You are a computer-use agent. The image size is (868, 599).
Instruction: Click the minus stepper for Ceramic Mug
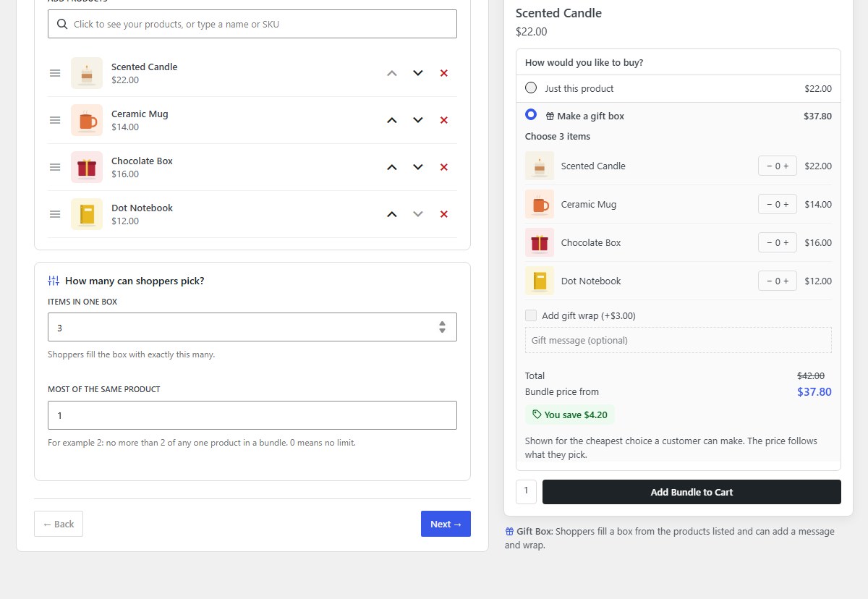(768, 205)
